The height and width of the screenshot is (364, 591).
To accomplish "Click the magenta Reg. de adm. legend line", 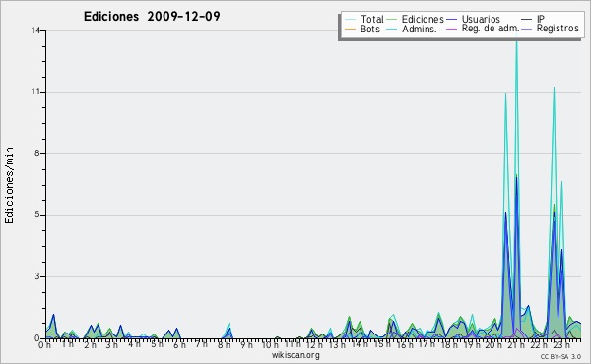I will click(x=451, y=29).
